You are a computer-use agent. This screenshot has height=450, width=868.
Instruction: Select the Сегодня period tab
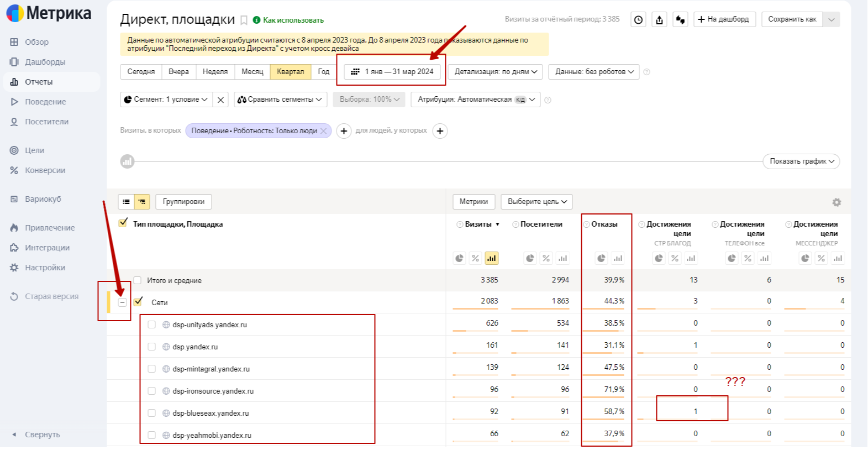(141, 72)
